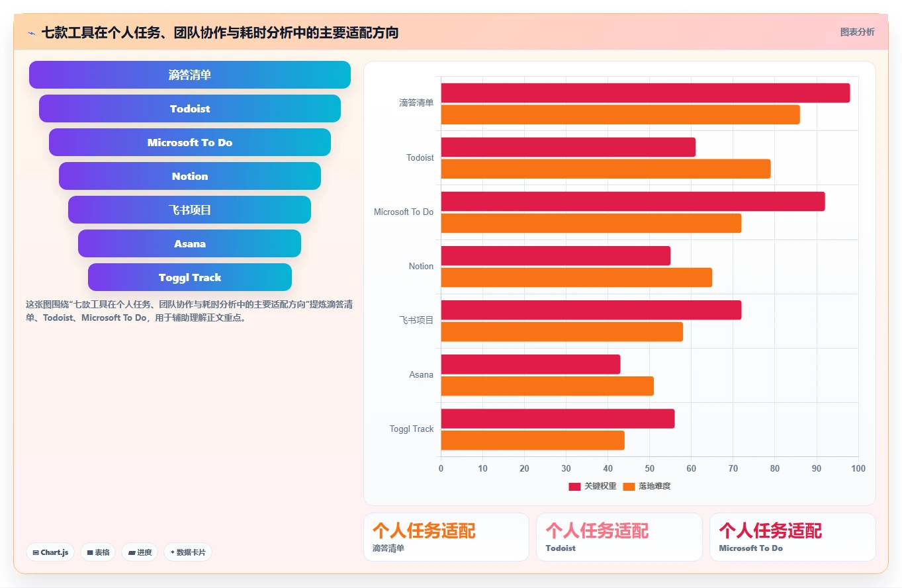This screenshot has height=588, width=902.
Task: Select the Microsoft To Do funnel bar
Action: click(190, 142)
